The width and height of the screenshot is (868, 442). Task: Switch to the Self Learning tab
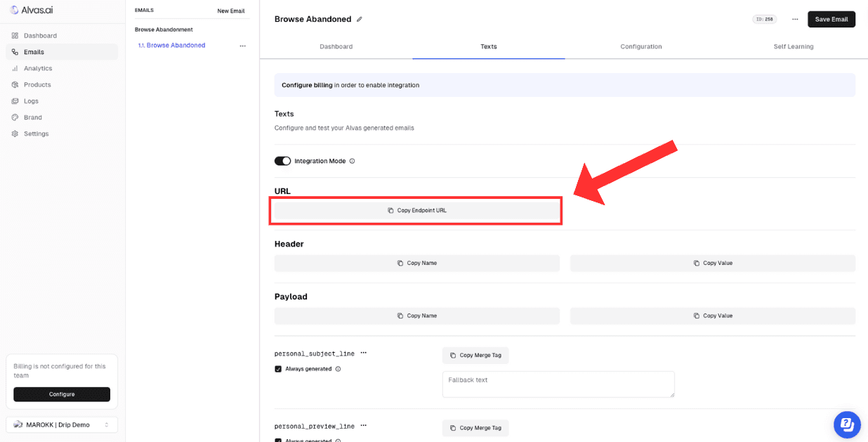click(x=794, y=46)
